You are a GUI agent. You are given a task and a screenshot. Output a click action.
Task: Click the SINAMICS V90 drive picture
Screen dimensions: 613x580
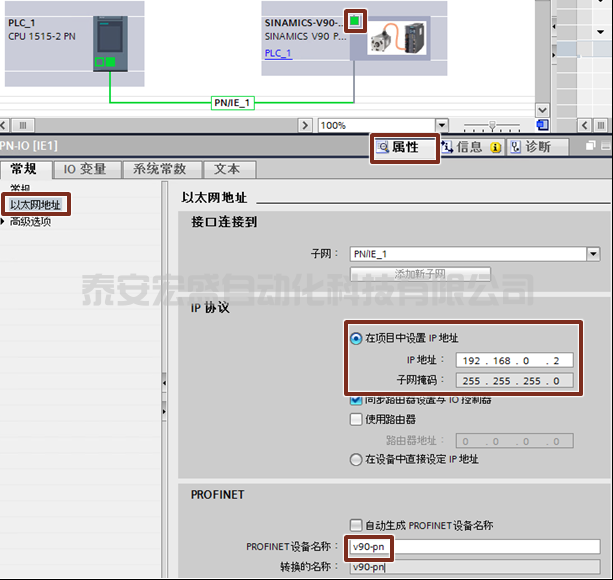pos(397,38)
